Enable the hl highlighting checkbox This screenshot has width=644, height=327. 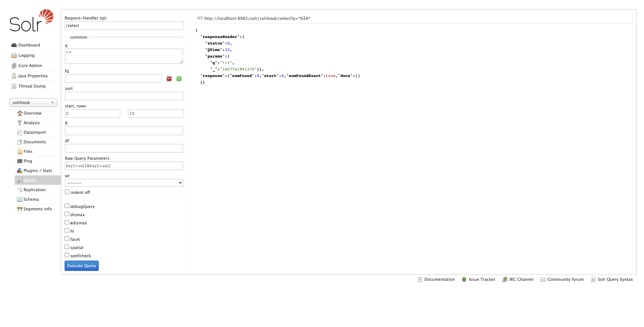67,230
